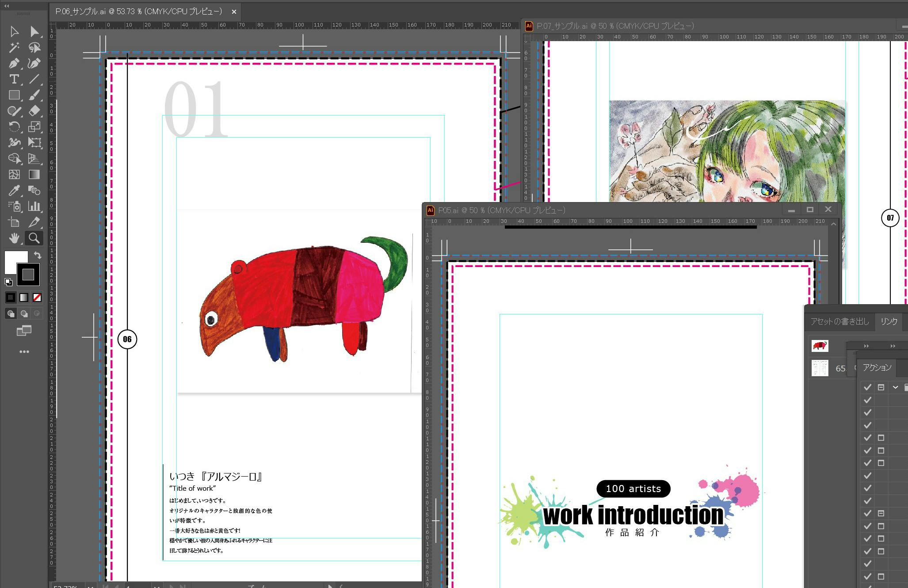Select the Type tool
This screenshot has height=588, width=908.
coord(14,79)
